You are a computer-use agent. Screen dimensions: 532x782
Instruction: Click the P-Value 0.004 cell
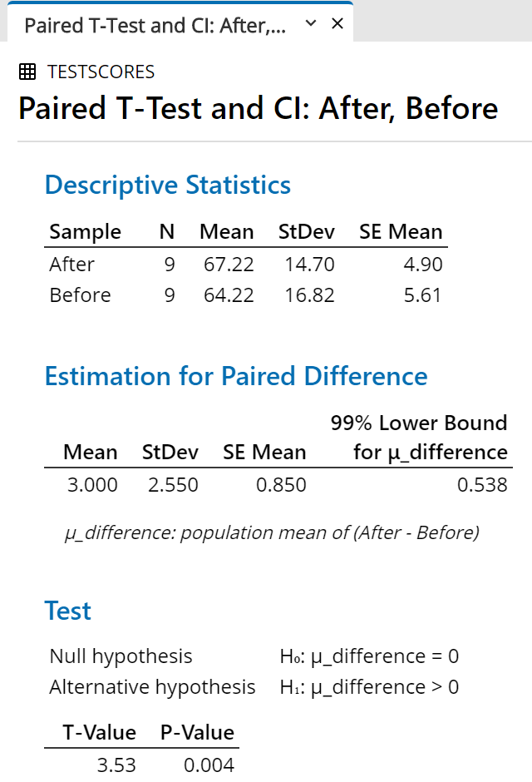209,765
